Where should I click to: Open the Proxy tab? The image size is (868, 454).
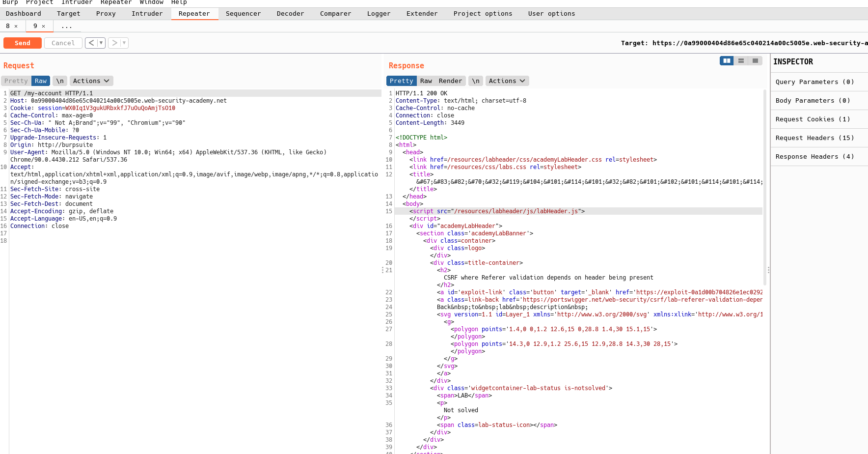click(x=106, y=14)
